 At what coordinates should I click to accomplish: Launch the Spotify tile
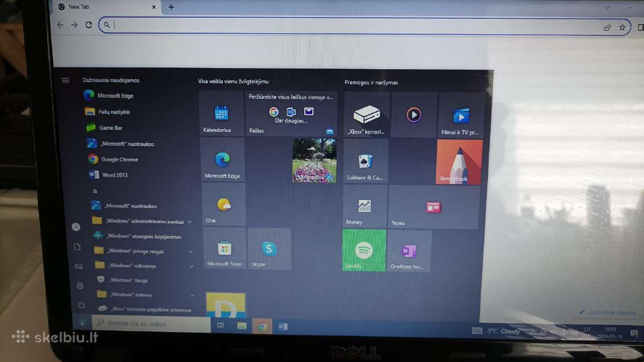click(x=364, y=250)
